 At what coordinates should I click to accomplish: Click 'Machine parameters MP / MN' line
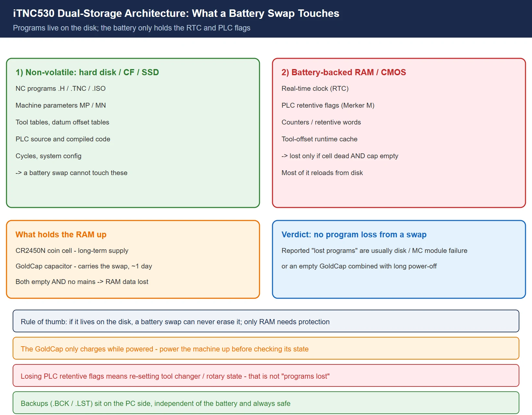click(61, 105)
